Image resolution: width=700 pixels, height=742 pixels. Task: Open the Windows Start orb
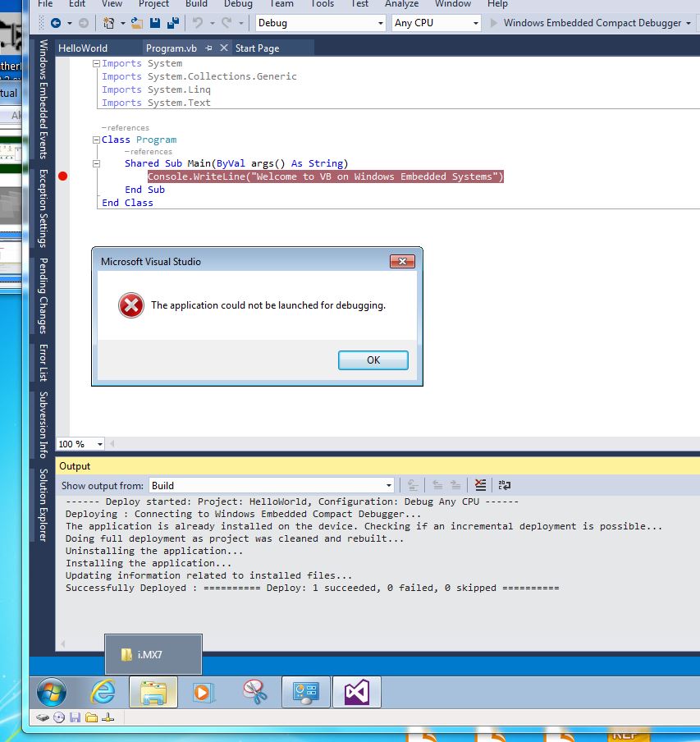[52, 692]
